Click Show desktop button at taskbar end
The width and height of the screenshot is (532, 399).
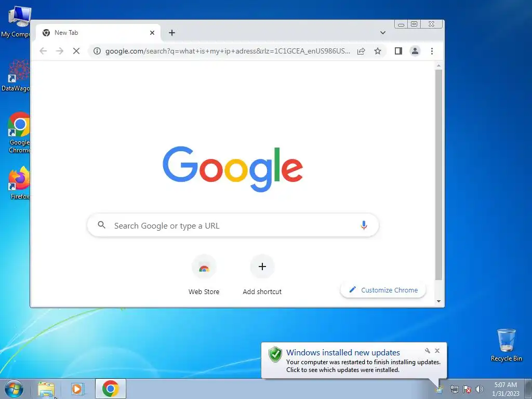(528, 389)
